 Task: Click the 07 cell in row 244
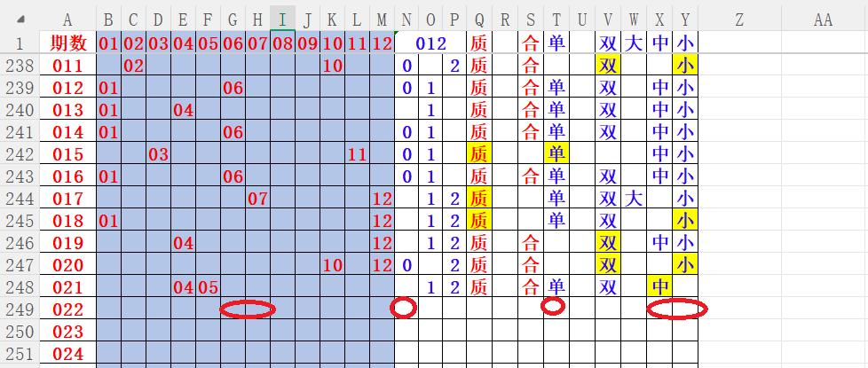[257, 198]
